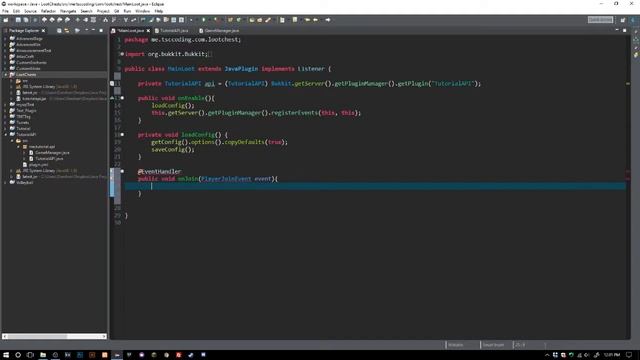This screenshot has height=360, width=640.
Task: Maximize the Package Explorer view
Action: (x=101, y=31)
